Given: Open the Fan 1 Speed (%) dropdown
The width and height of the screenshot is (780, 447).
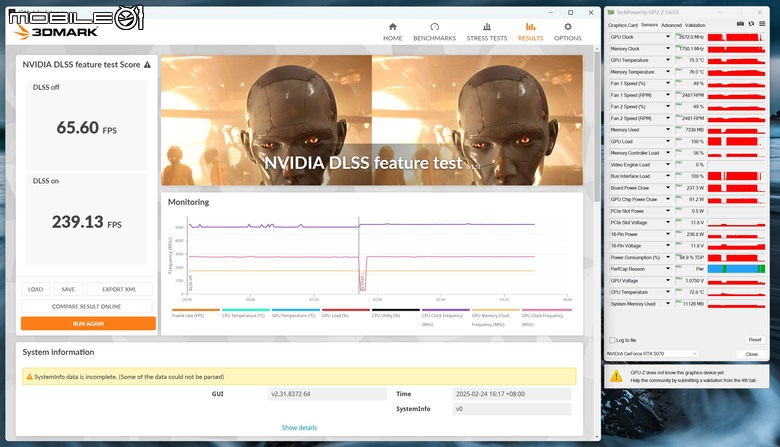Looking at the screenshot, I should coord(668,83).
